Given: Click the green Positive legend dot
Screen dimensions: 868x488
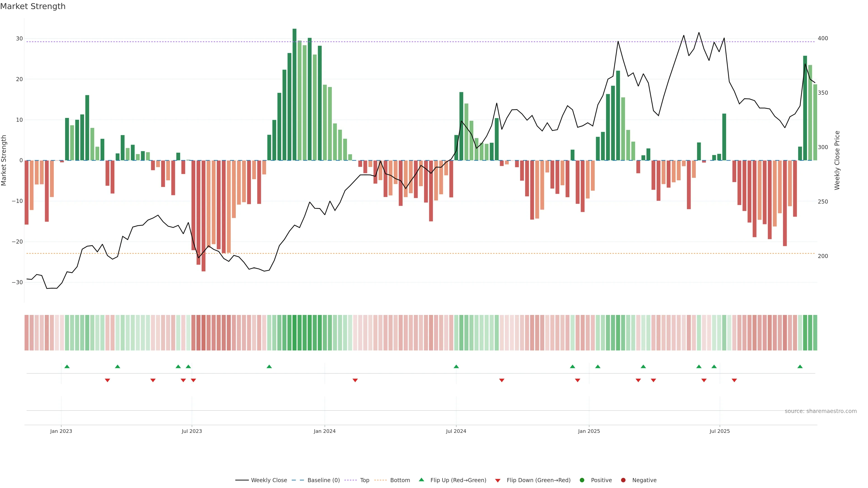Looking at the screenshot, I should (x=582, y=480).
